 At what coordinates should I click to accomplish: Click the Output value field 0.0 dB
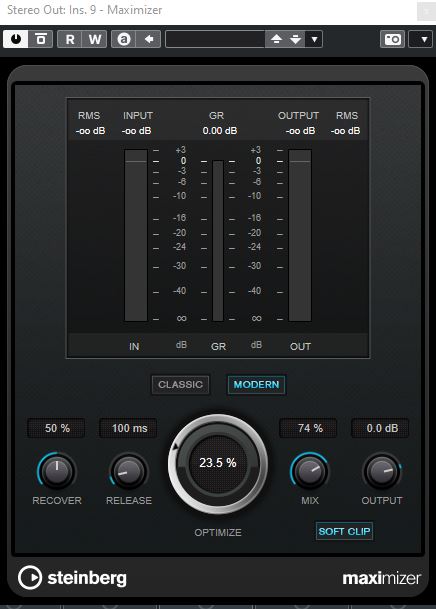point(381,428)
